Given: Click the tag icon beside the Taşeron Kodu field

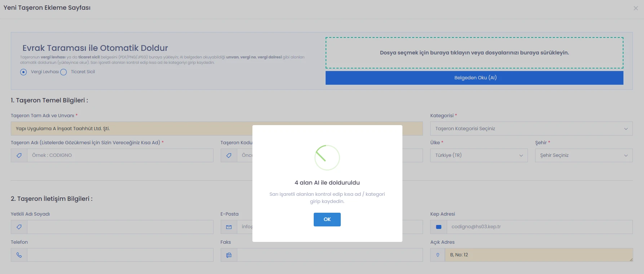Looking at the screenshot, I should 229,155.
